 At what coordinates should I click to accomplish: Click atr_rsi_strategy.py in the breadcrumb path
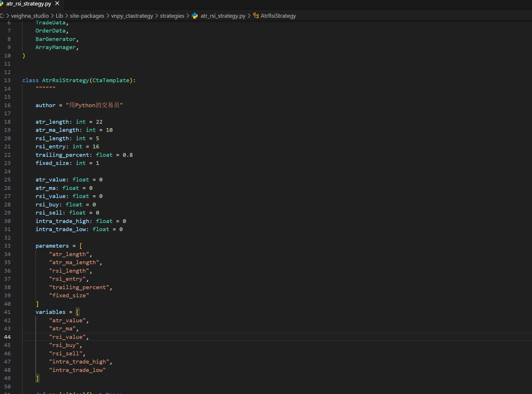pyautogui.click(x=223, y=16)
